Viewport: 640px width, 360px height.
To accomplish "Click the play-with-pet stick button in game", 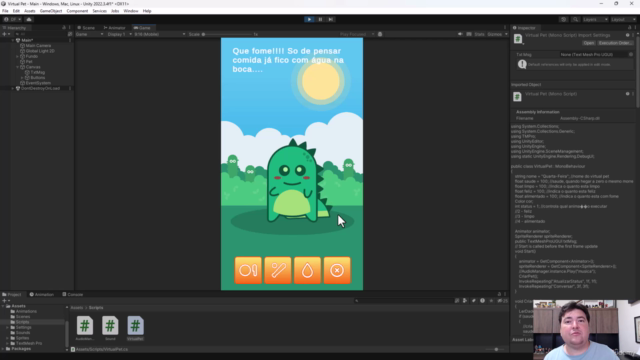I will coord(278,270).
